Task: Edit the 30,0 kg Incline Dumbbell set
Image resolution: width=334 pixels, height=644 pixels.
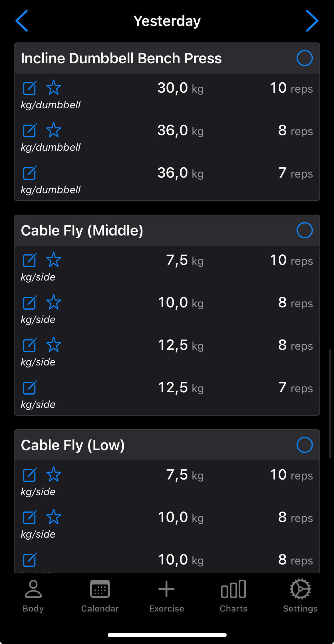Action: pyautogui.click(x=30, y=88)
